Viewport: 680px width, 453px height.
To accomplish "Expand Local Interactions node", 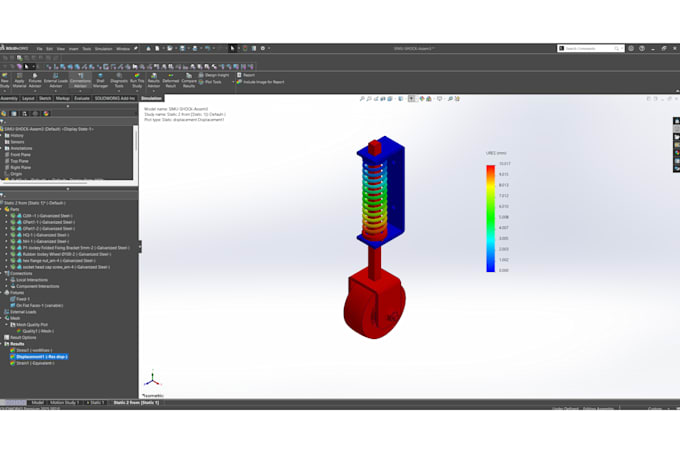I will pyautogui.click(x=7, y=280).
